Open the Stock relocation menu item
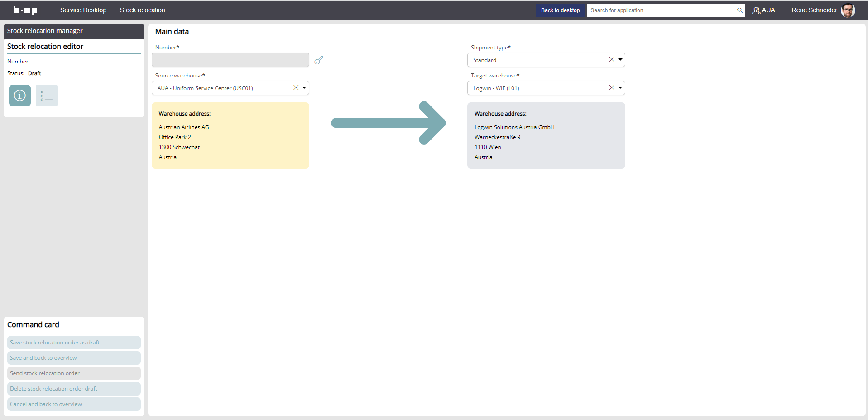Screen dimensions: 868x420 click(142, 10)
